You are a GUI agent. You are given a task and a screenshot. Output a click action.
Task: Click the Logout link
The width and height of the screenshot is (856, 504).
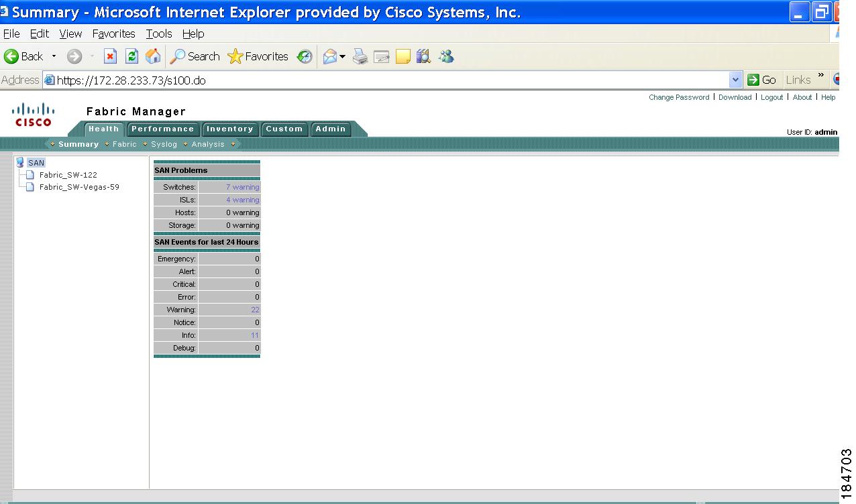pos(772,97)
